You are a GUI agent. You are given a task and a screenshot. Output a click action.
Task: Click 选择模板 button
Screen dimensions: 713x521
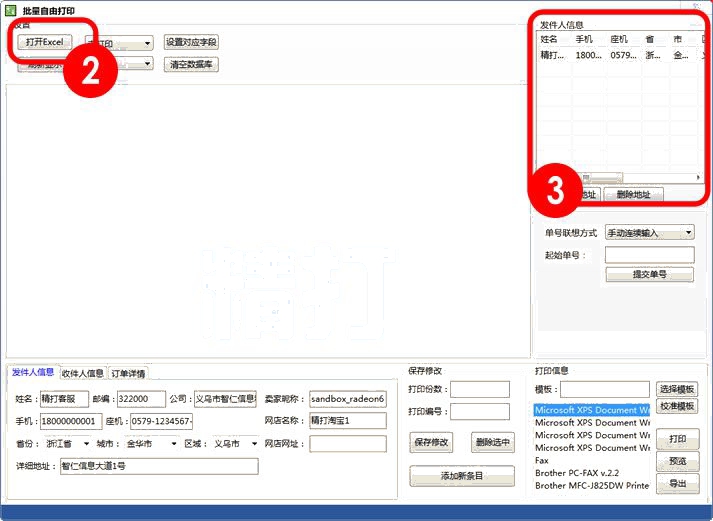coord(677,389)
